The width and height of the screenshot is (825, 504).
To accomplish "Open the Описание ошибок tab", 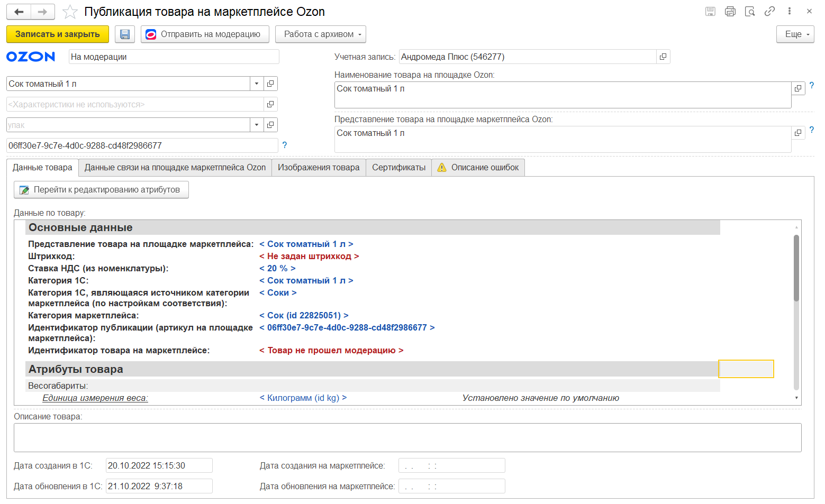I will pyautogui.click(x=478, y=168).
